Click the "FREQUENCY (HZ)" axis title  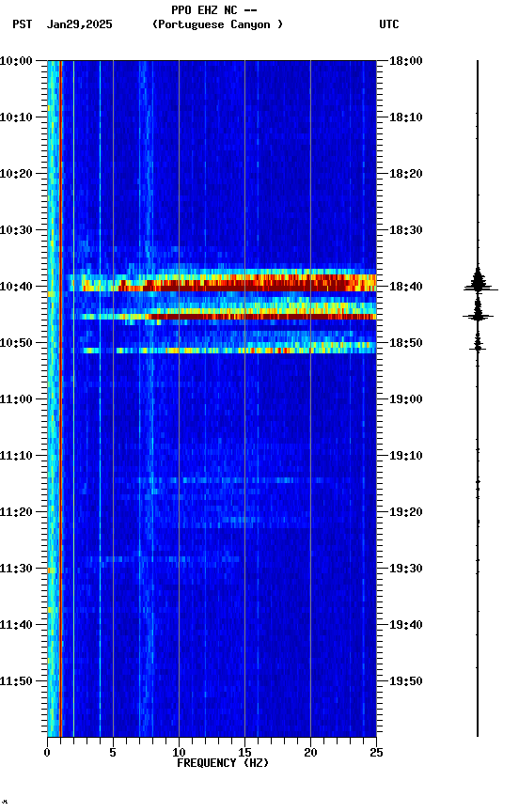point(223,763)
